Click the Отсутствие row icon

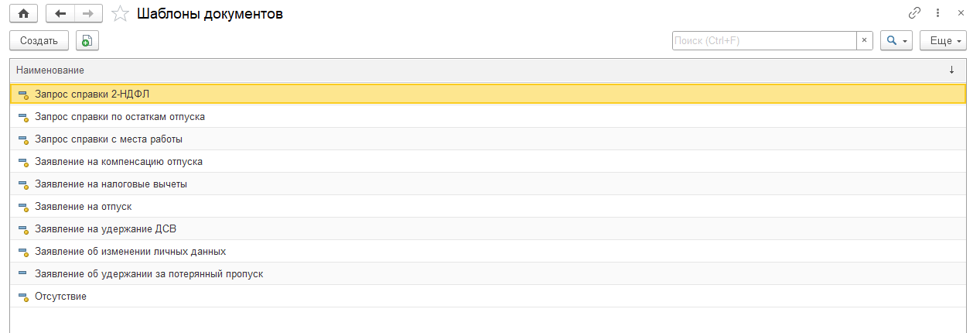22,297
